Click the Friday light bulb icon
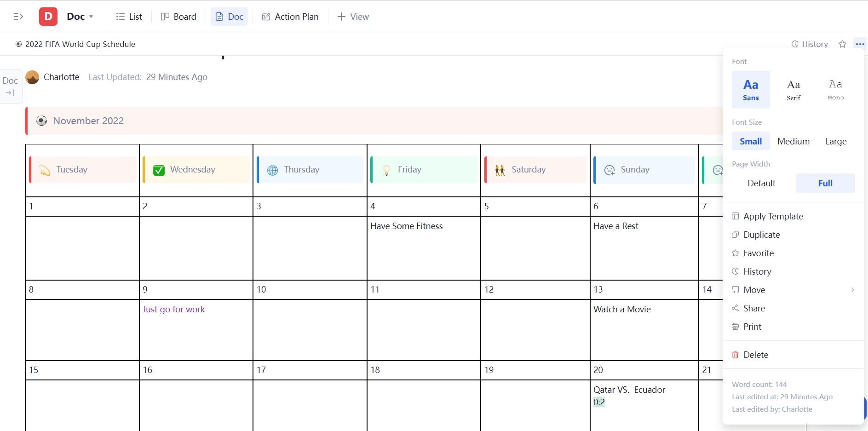The width and height of the screenshot is (868, 431). pos(386,170)
